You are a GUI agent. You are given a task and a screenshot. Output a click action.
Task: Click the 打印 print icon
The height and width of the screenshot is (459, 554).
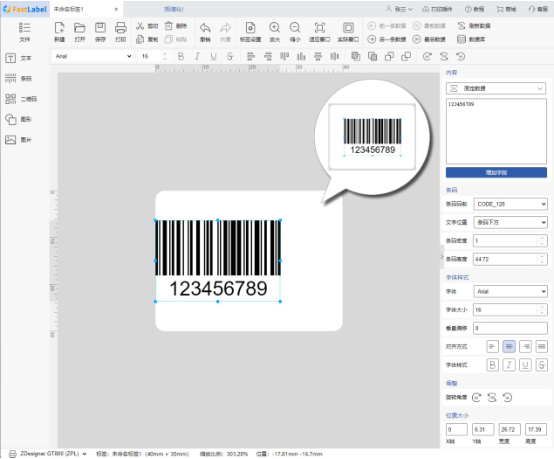pos(120,28)
